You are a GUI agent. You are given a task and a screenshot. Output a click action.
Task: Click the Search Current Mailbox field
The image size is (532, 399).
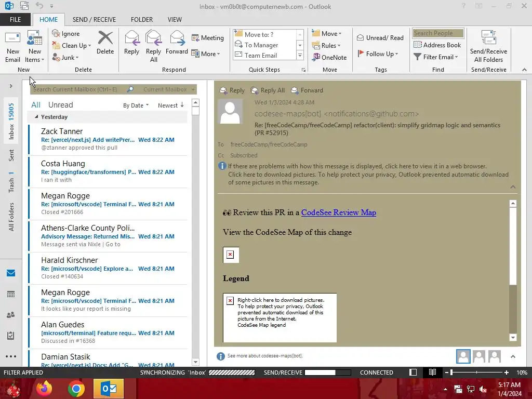78,89
